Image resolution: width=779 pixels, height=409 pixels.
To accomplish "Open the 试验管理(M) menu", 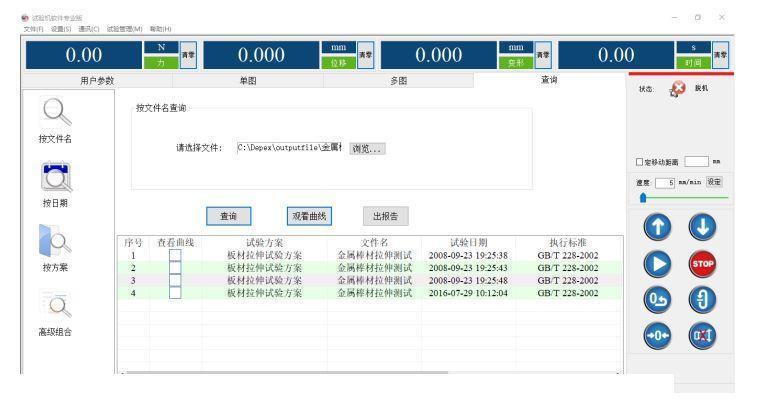I will [x=124, y=29].
